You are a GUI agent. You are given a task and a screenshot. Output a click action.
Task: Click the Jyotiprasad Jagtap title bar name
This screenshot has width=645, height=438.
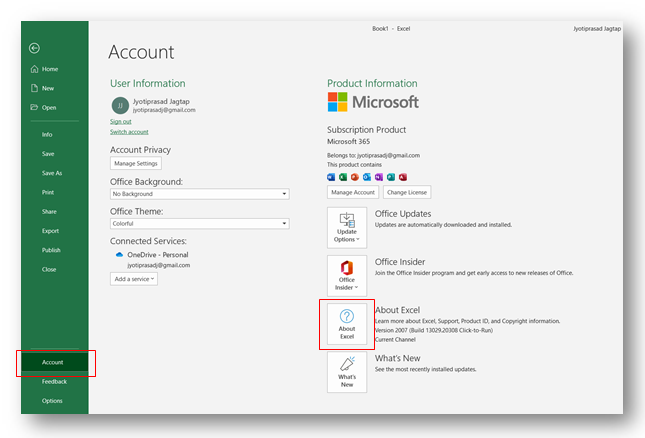597,28
